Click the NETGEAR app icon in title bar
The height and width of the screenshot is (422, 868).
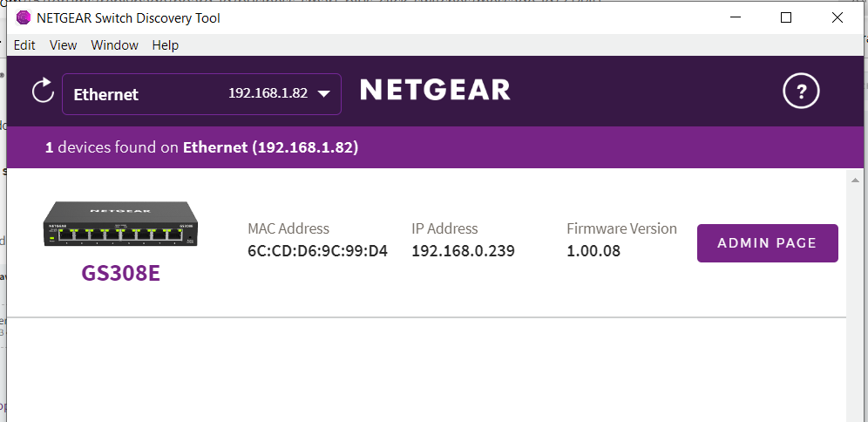tap(23, 17)
